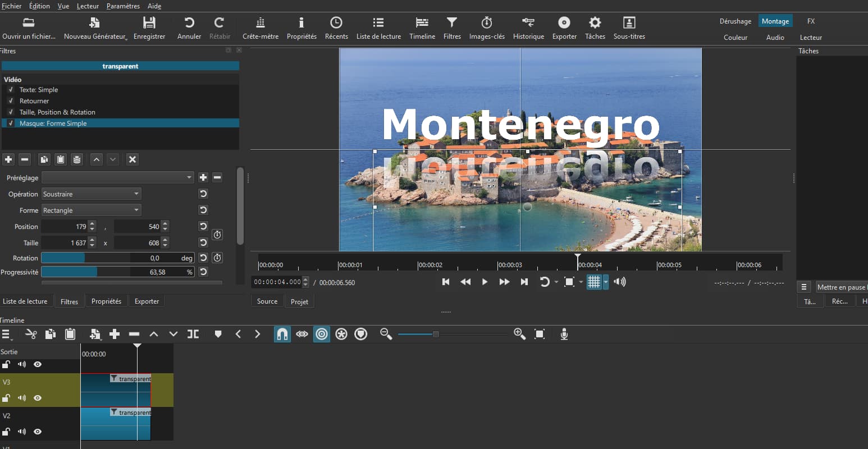
Task: Enable ripple edit mode in timeline
Action: (322, 335)
